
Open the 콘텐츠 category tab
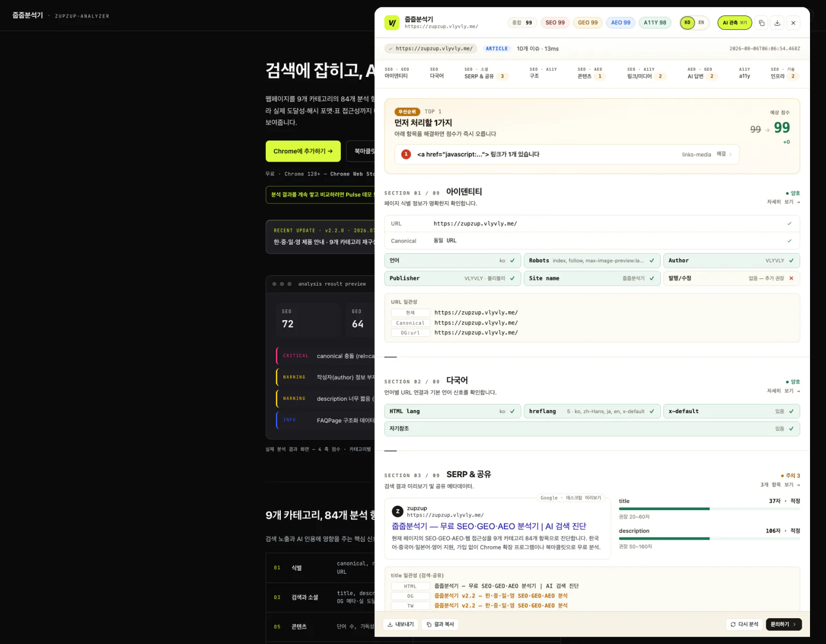(x=591, y=73)
